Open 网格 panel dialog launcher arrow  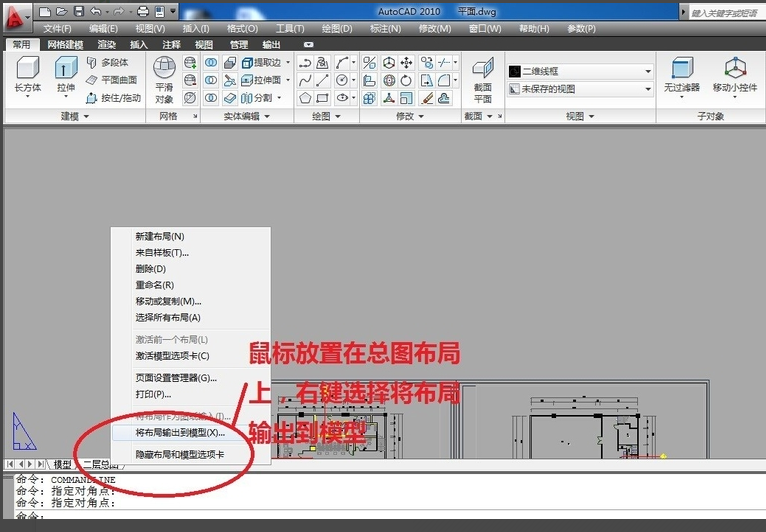(x=194, y=116)
